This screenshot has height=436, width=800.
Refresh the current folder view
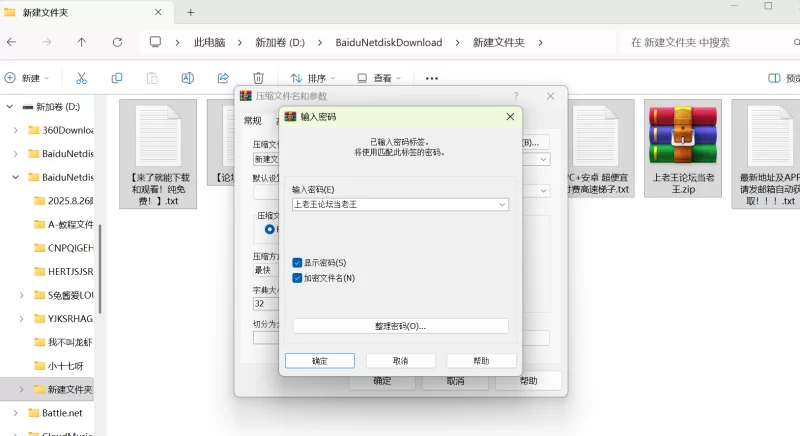coord(117,42)
